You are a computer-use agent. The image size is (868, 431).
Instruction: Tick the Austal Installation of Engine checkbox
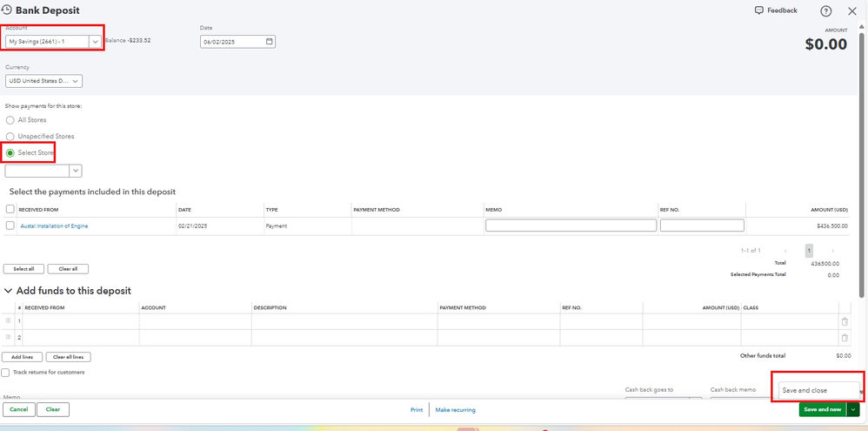tap(10, 226)
